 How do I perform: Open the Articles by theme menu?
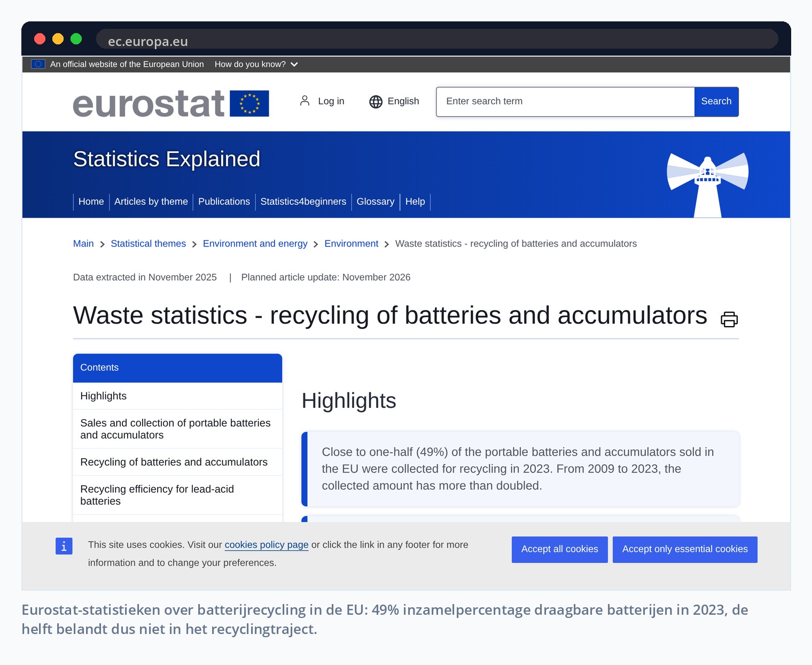click(x=151, y=202)
